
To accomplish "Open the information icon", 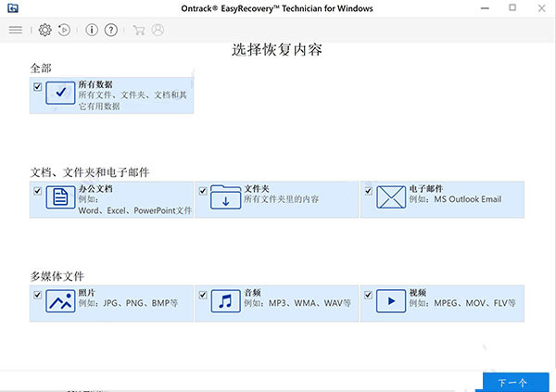I will tap(92, 30).
